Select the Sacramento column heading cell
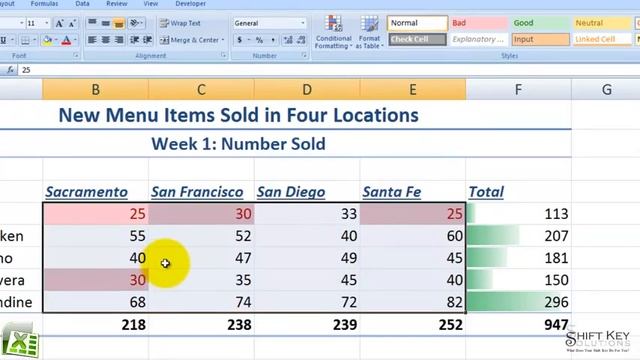The height and width of the screenshot is (360, 640). coord(96,191)
